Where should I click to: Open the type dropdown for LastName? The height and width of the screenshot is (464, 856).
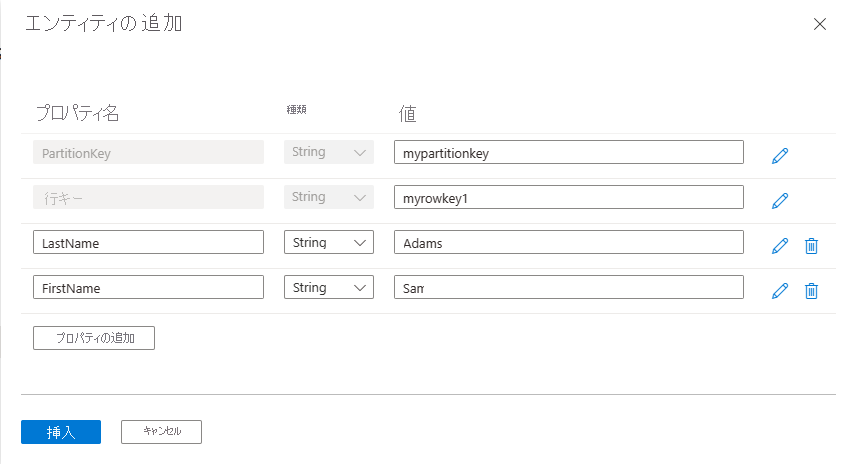[x=329, y=242]
